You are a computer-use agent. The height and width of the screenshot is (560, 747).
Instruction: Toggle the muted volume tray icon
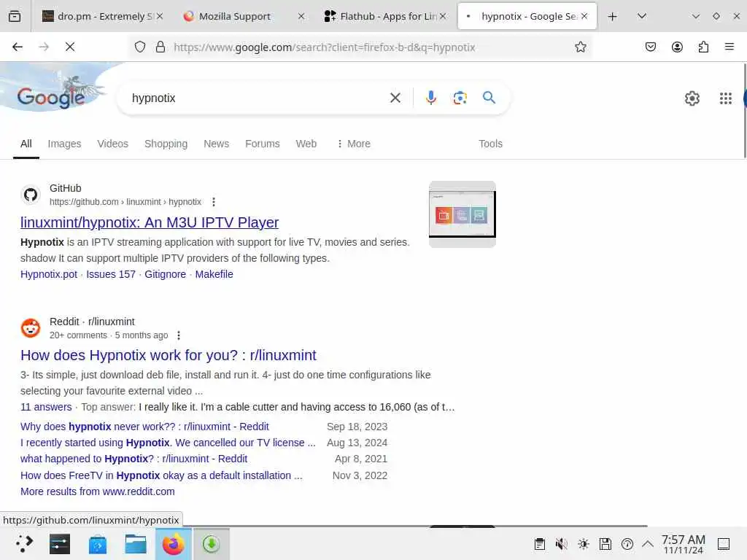click(x=562, y=544)
